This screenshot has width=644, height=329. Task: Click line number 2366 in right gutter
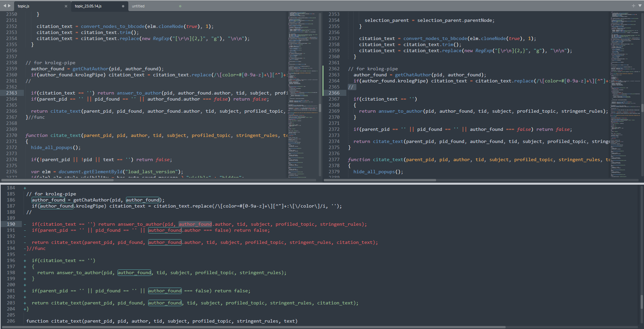point(334,93)
